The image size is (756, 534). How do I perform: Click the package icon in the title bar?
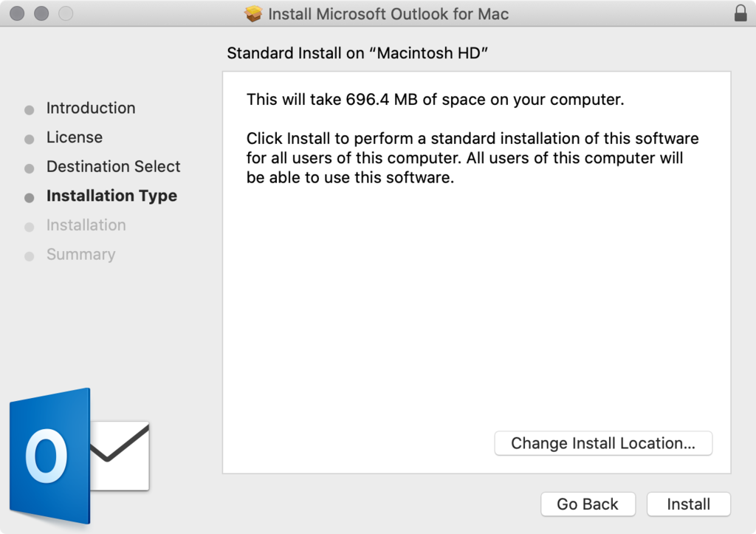[253, 13]
